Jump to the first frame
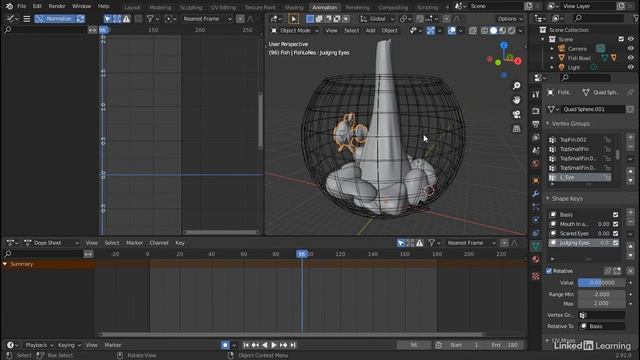 [246, 345]
